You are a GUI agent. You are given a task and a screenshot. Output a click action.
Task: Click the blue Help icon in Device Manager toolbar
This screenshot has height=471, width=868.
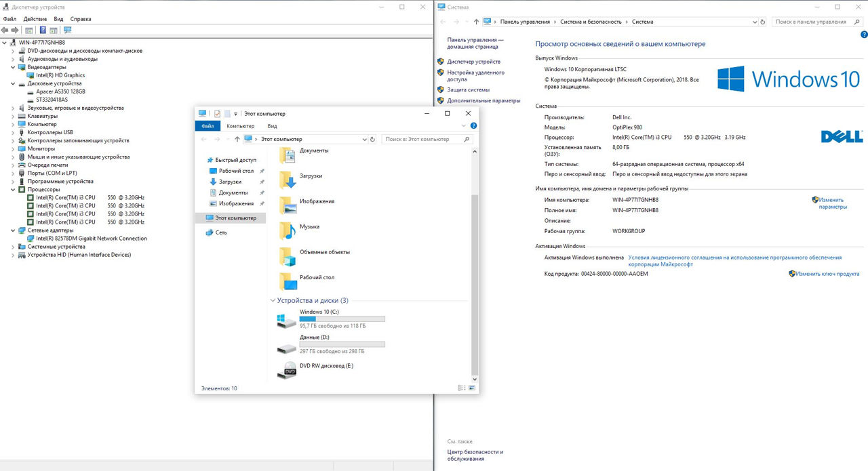[x=43, y=30]
